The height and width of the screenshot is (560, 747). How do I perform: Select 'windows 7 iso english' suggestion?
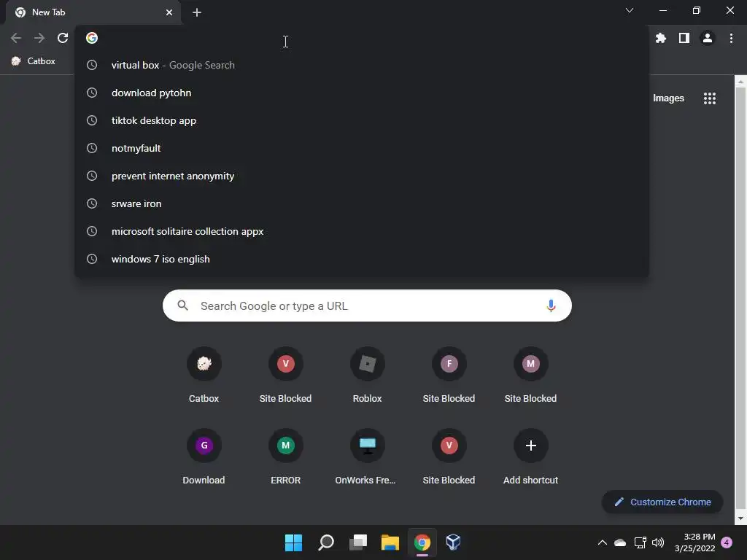click(362, 259)
